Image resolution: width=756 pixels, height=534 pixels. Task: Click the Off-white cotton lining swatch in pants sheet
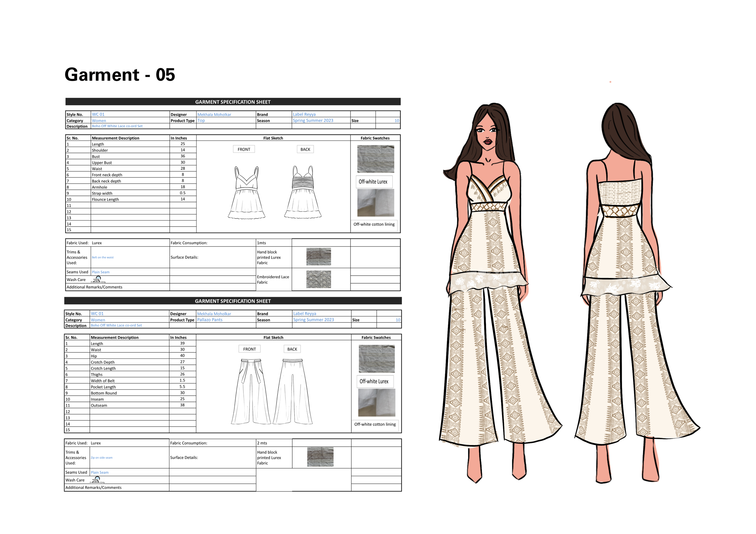pyautogui.click(x=376, y=403)
